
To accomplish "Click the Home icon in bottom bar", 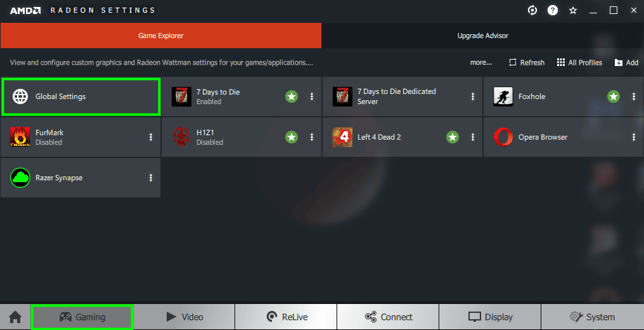I will [x=15, y=317].
